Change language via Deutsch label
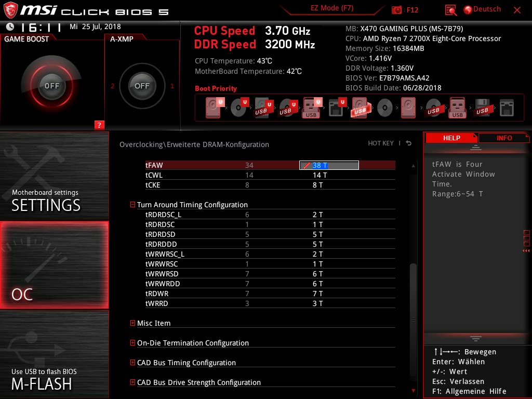The image size is (532, 399). tap(487, 9)
